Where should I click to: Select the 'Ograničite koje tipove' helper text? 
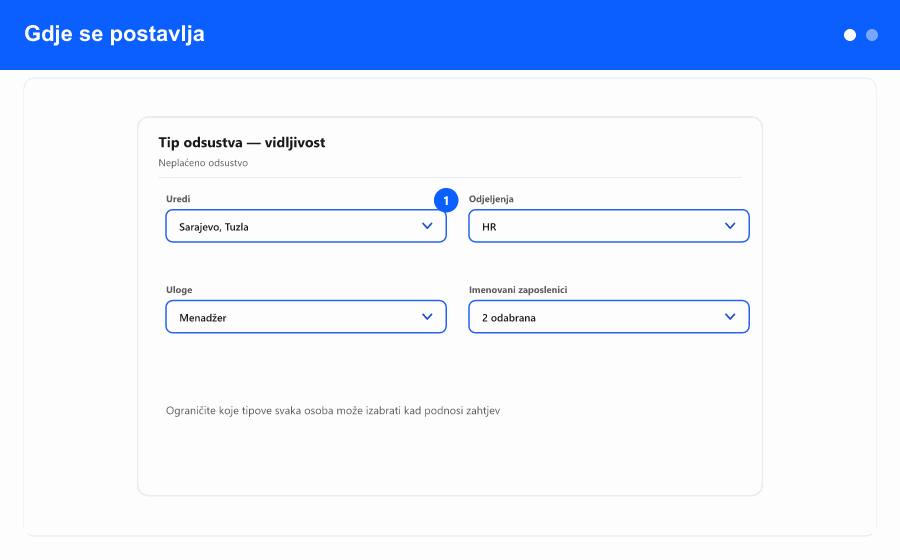click(333, 411)
